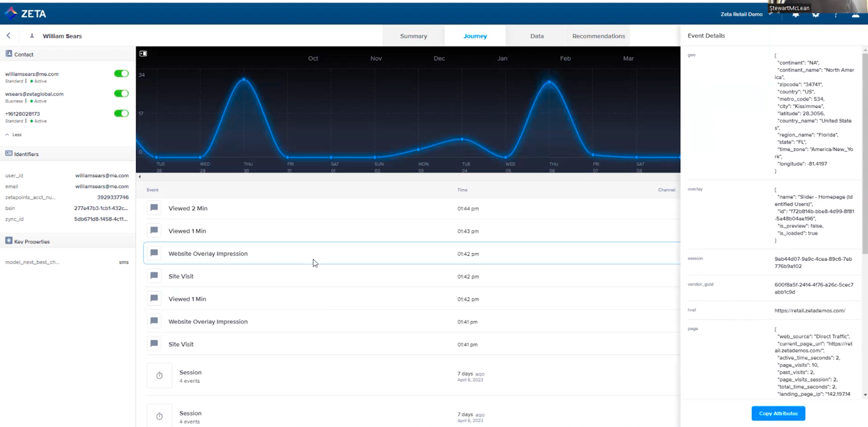Click the icon for Site Visit at 01:41 pm

(154, 344)
